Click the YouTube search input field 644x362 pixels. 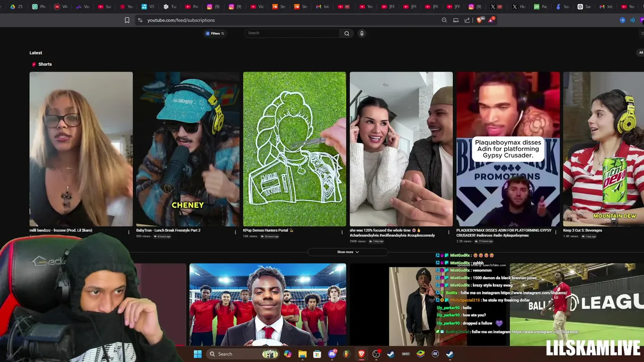pyautogui.click(x=292, y=33)
